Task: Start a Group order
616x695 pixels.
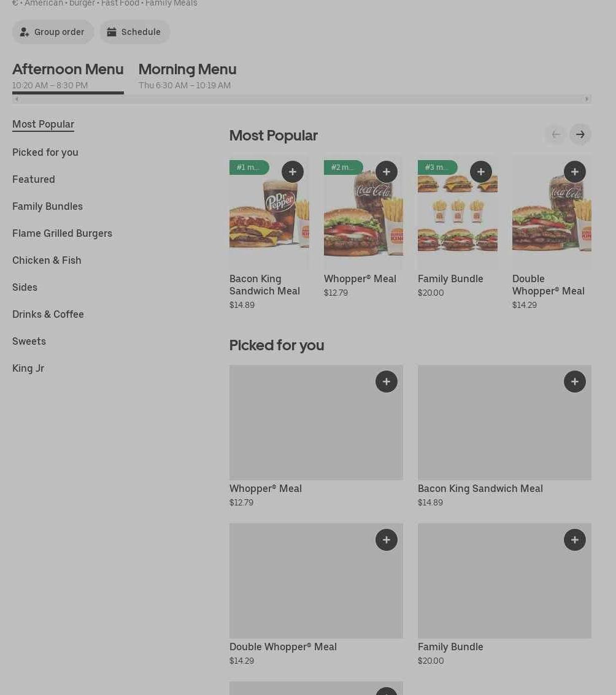Action: click(x=53, y=32)
